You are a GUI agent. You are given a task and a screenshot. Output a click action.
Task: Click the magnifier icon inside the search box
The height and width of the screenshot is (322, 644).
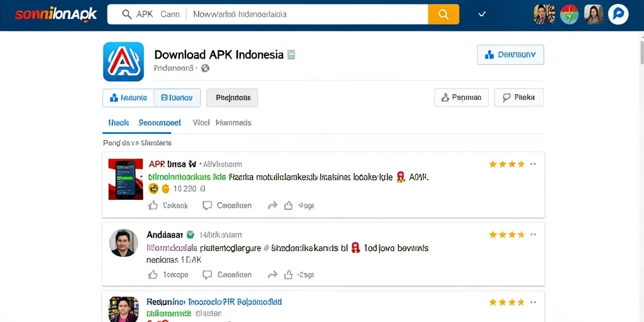point(126,14)
